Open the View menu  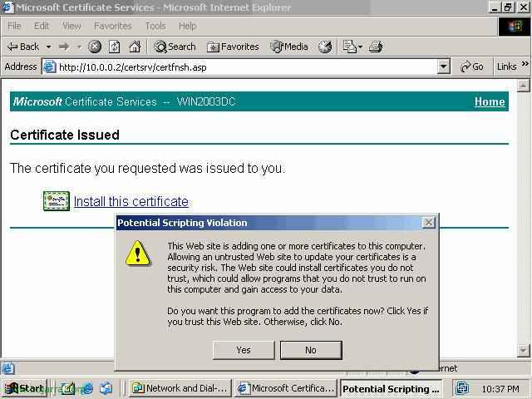click(x=71, y=26)
